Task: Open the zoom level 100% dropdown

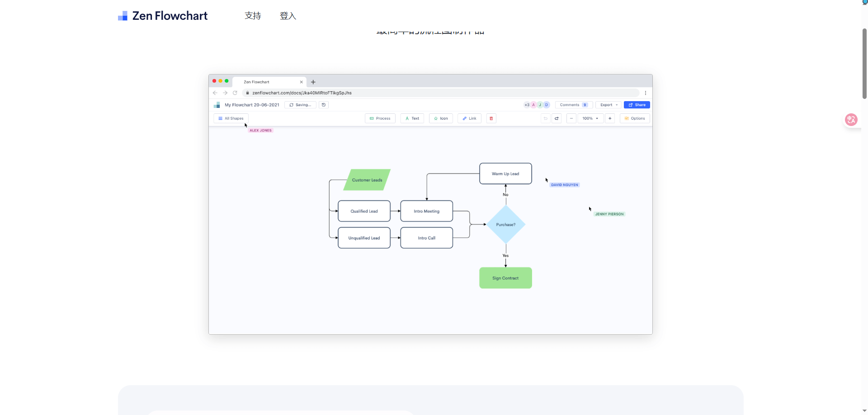Action: pos(590,118)
